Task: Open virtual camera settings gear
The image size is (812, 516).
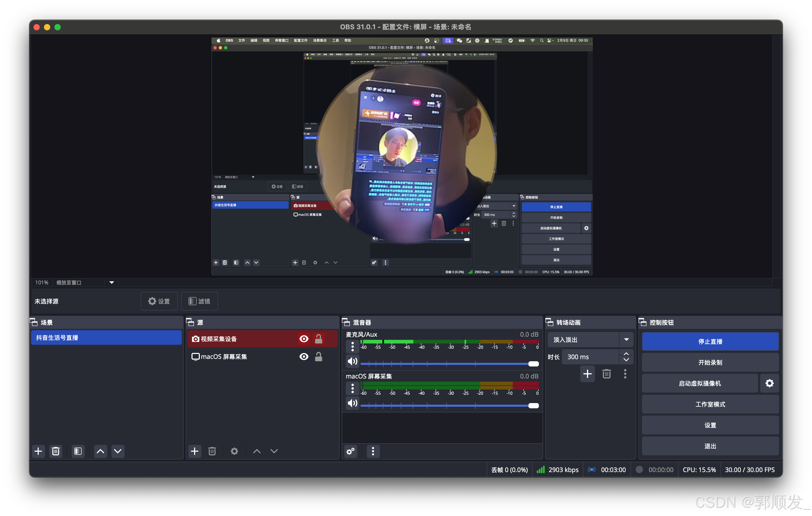Action: click(769, 383)
